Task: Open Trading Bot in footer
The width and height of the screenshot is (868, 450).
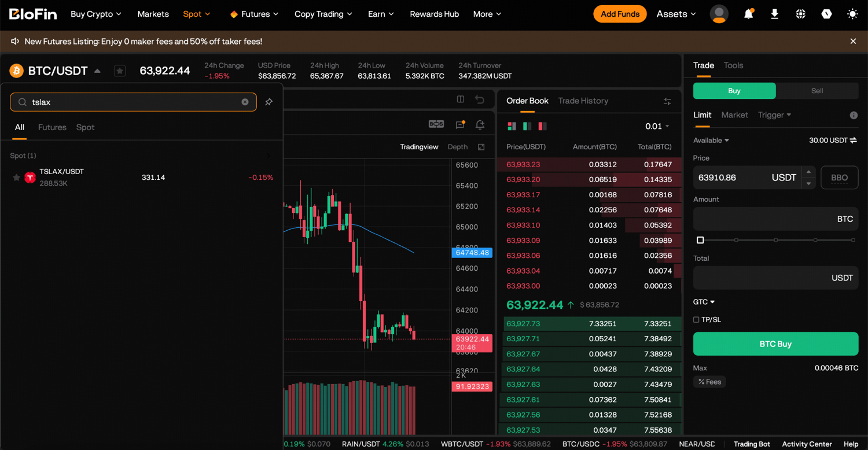Action: (752, 444)
